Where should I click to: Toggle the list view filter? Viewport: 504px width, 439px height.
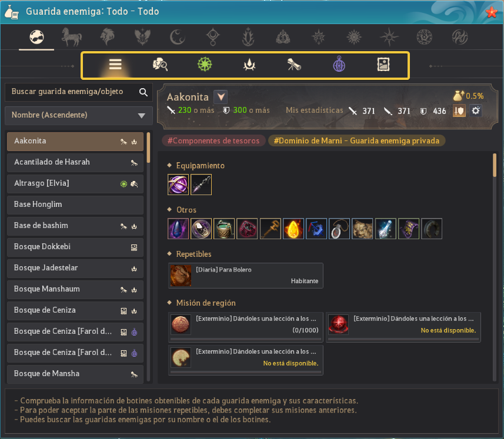point(115,65)
